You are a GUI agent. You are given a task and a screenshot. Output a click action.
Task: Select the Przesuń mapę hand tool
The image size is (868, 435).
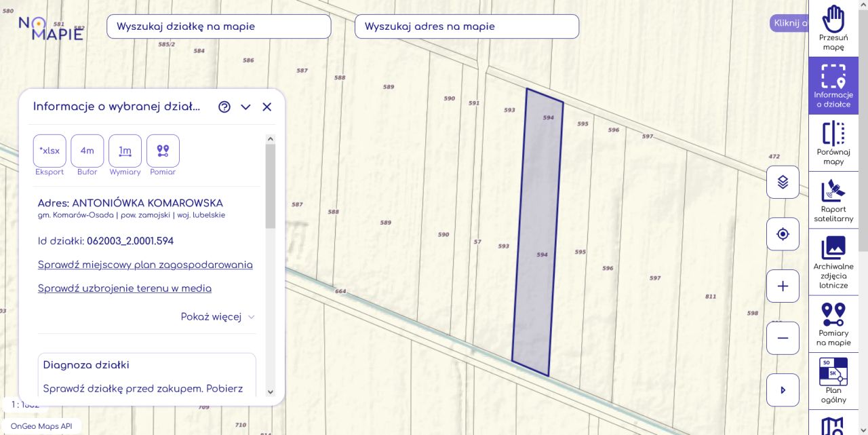click(833, 28)
